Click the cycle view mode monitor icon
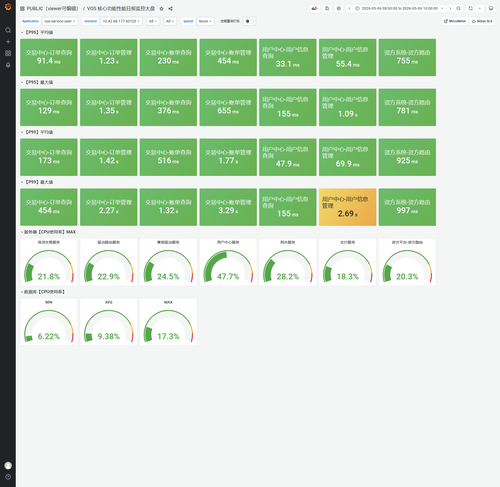The width and height of the screenshot is (500, 487). (491, 8)
